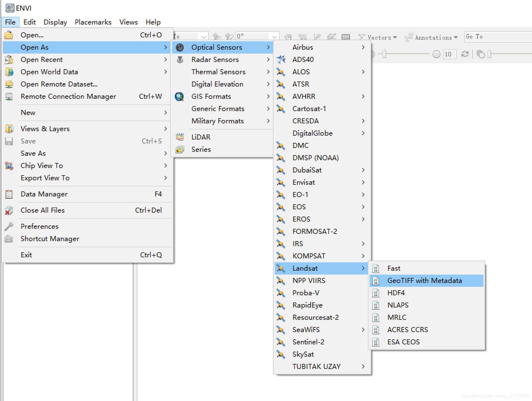Image resolution: width=532 pixels, height=401 pixels.
Task: Click the file icon beside ESA CEOS
Action: (376, 342)
